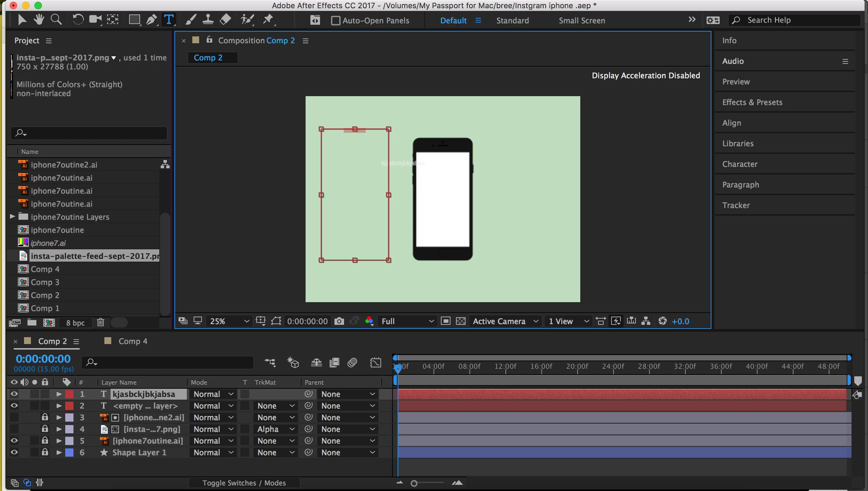Hide the kjasbckjbkjabsa text layer
Image resolution: width=868 pixels, height=491 pixels.
pos(14,394)
